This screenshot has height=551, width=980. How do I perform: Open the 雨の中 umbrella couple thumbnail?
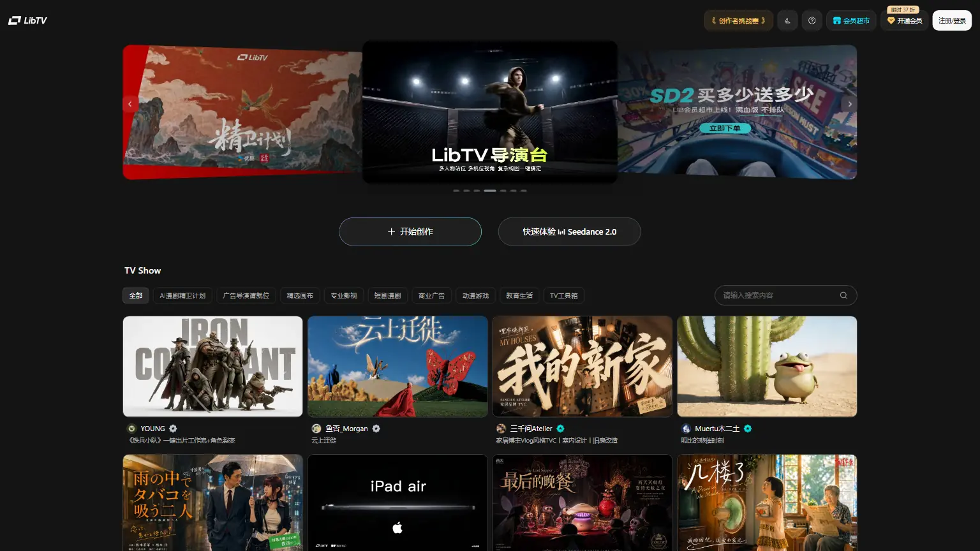(212, 503)
